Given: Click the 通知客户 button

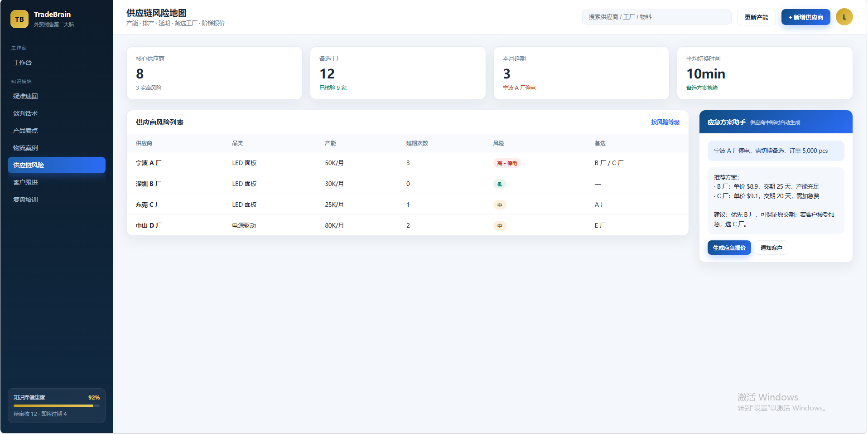Looking at the screenshot, I should click(x=771, y=248).
